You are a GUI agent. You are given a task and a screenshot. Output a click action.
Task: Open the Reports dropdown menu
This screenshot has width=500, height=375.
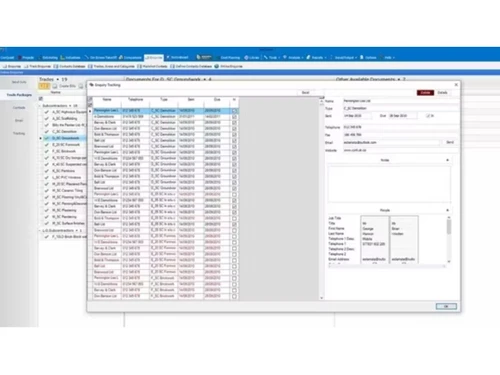[316, 58]
